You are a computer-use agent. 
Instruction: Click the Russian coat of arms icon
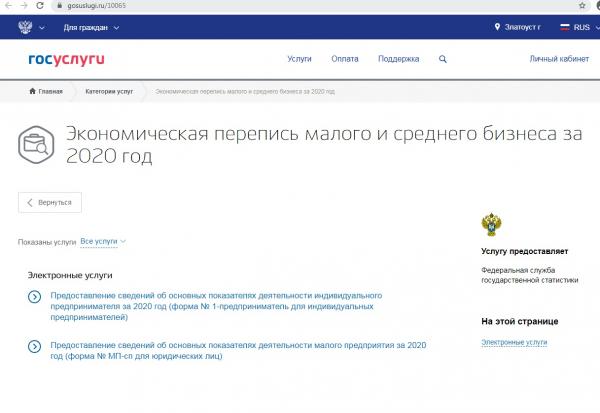(25, 27)
